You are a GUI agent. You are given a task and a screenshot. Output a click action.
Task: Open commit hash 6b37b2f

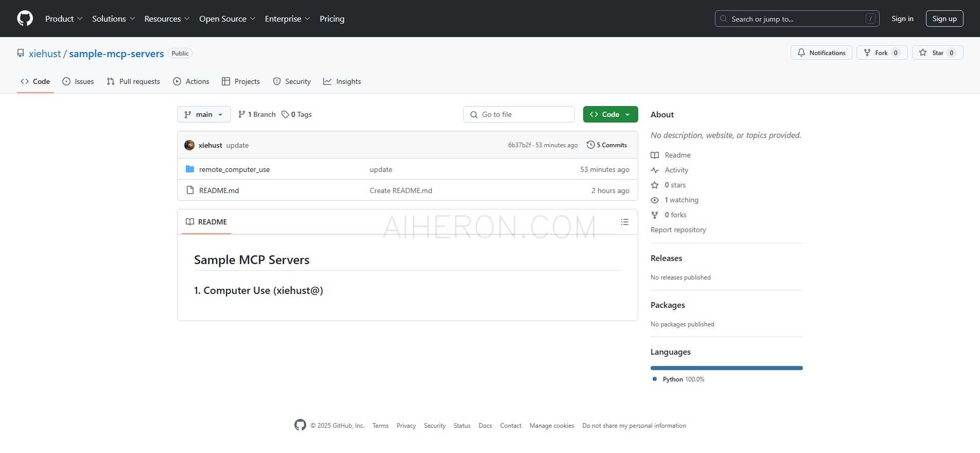click(519, 145)
